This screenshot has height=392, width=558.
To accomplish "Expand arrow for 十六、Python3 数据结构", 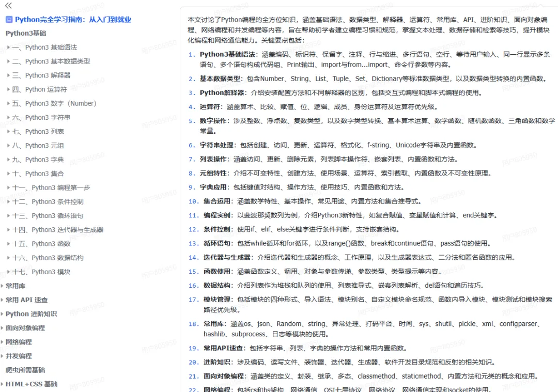I will click(x=8, y=258).
